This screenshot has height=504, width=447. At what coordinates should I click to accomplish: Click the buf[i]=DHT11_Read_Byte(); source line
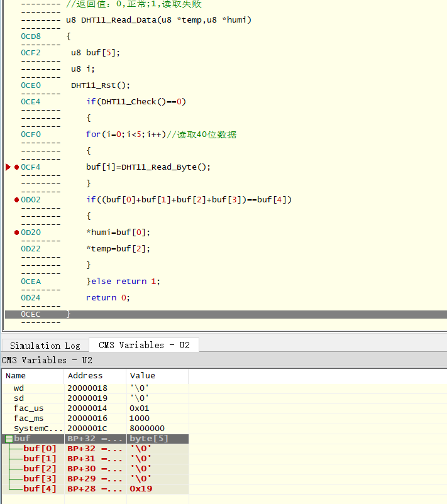[148, 167]
